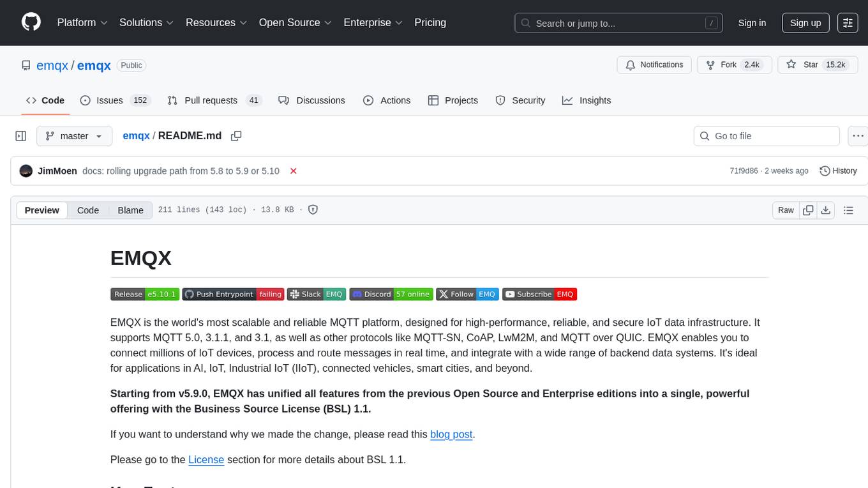Fork the repository
This screenshot has width=868, height=488.
coord(735,65)
